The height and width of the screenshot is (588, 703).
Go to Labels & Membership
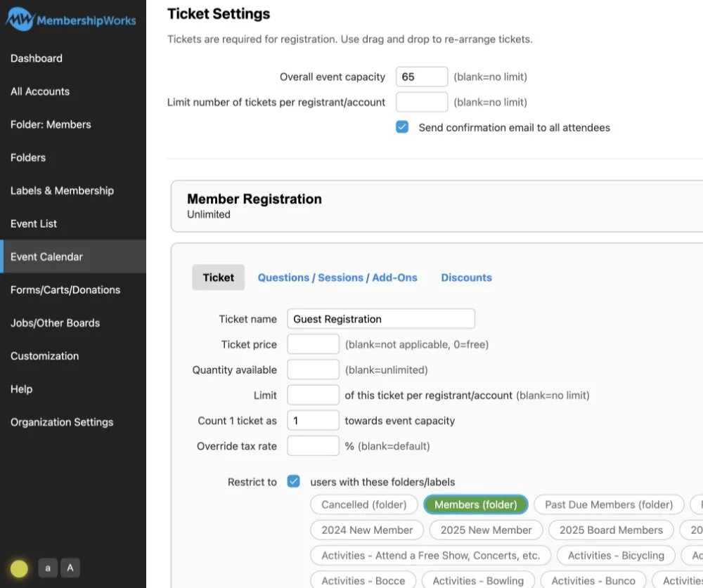(x=62, y=190)
